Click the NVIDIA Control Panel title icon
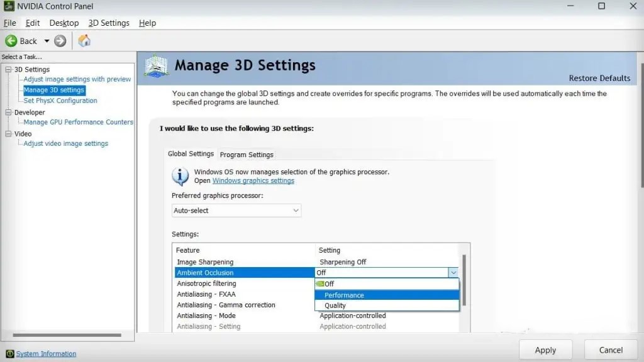Image resolution: width=644 pixels, height=362 pixels. tap(9, 6)
